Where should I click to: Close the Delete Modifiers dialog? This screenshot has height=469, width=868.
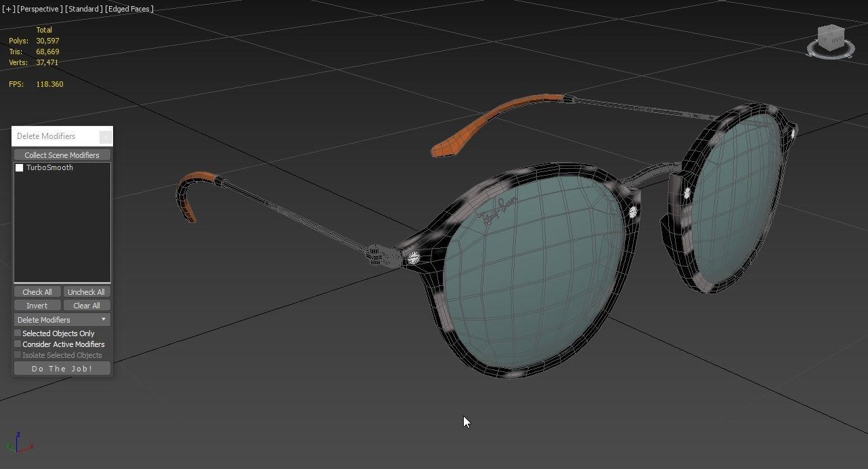pos(106,137)
